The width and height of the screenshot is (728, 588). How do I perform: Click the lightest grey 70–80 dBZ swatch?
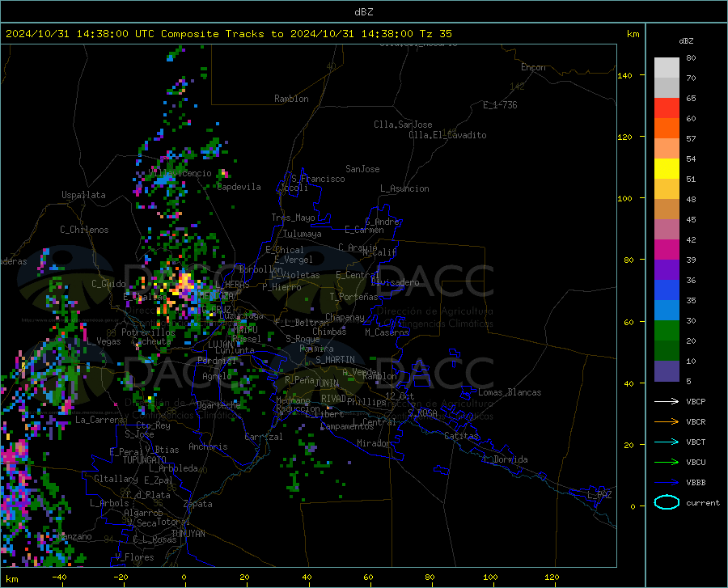pos(667,68)
